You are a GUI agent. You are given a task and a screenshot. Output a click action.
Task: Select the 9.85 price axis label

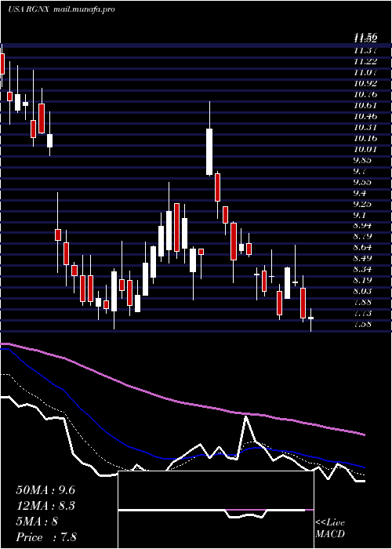click(x=363, y=160)
